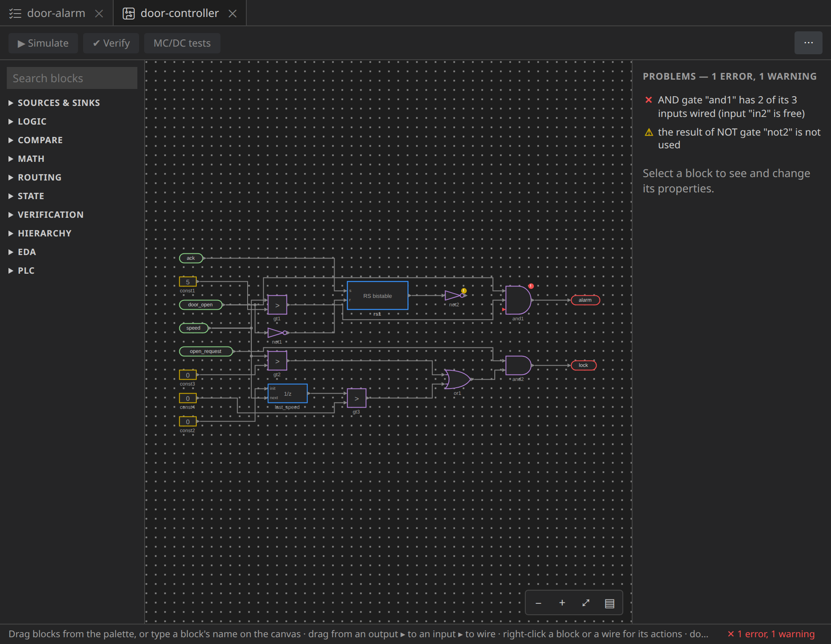Screen dimensions: 831x644
Task: Close the door-controller tab
Action: [232, 14]
